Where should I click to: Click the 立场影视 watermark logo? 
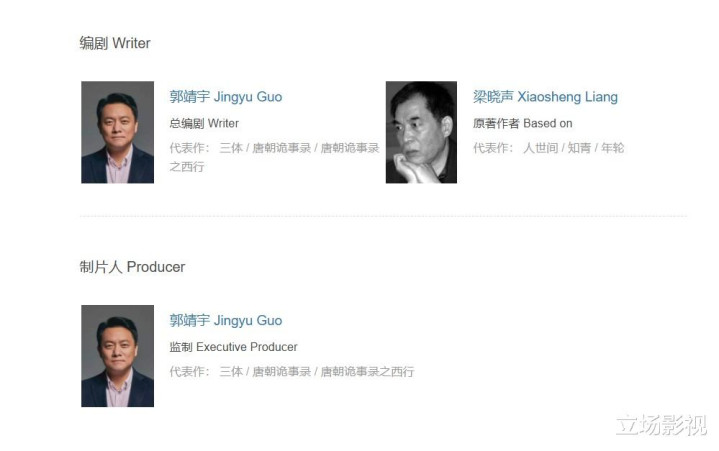tap(661, 425)
